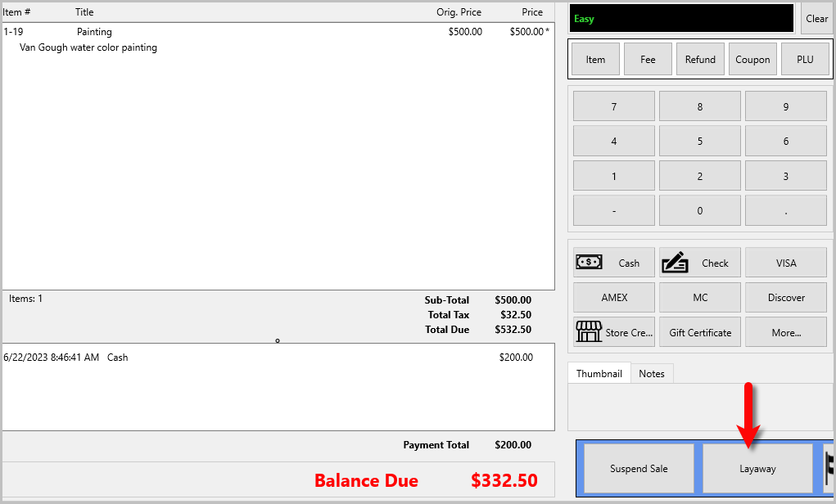Tap keypad number 0

(x=699, y=210)
